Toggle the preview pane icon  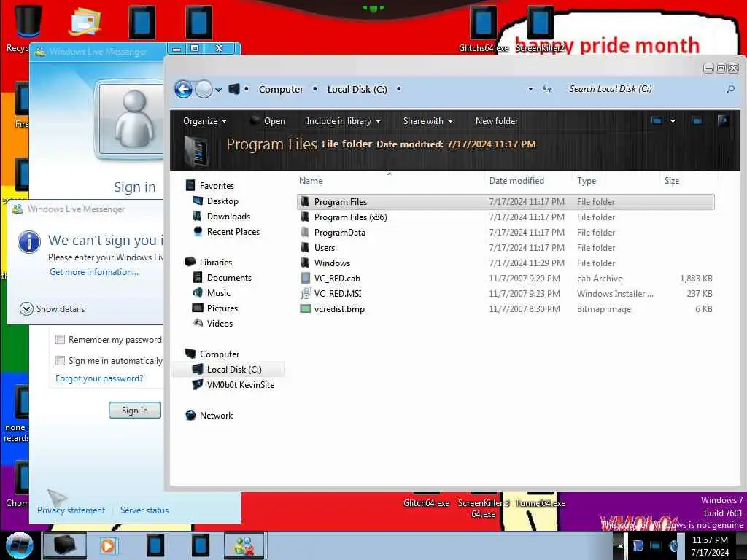pyautogui.click(x=697, y=121)
